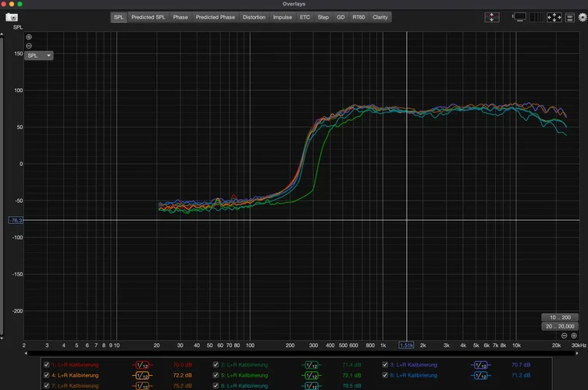Toggle measurement 2 L+R Kalibrierung checkbox
Viewport: 588px width, 390px height.
click(x=216, y=364)
